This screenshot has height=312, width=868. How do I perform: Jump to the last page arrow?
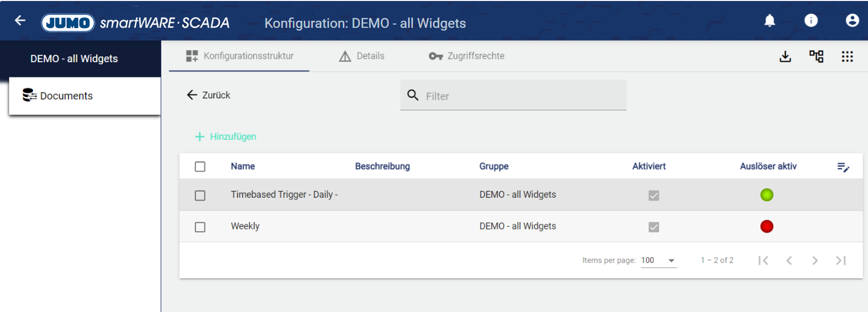(x=841, y=261)
